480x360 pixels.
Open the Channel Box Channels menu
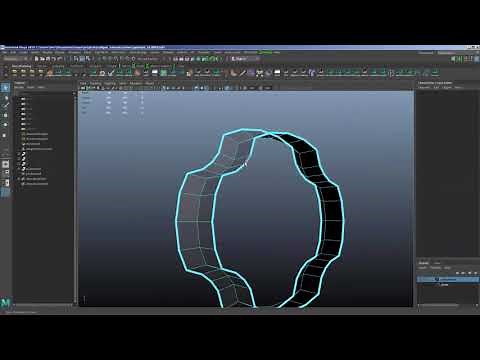click(x=425, y=87)
